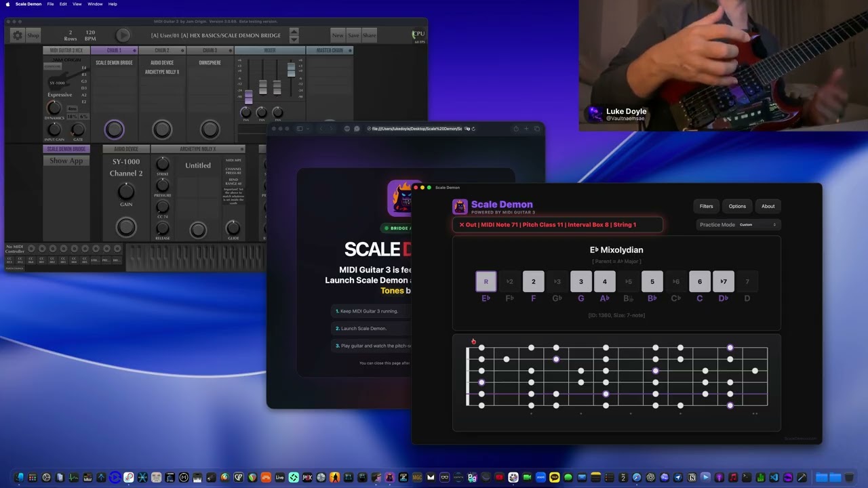The image size is (868, 488).
Task: Open the Edit menu in menu bar
Action: point(62,4)
